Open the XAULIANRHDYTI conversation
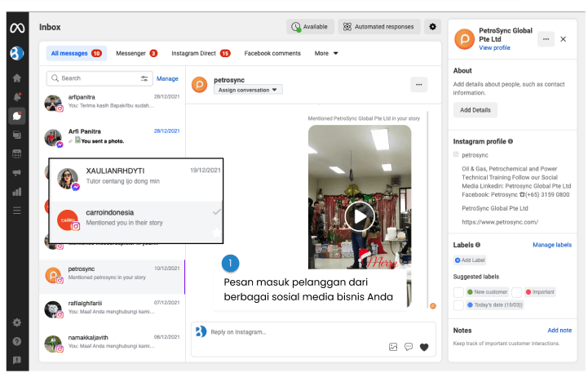The width and height of the screenshot is (588, 373). click(x=136, y=180)
